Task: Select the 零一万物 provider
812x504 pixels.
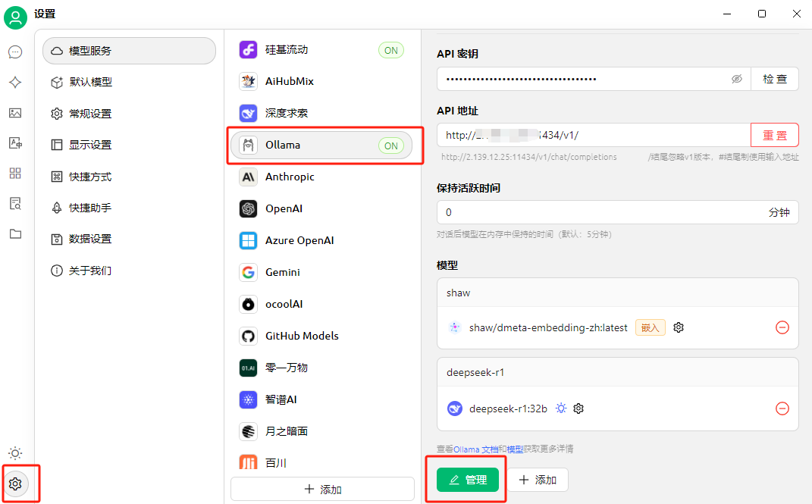Action: 321,368
